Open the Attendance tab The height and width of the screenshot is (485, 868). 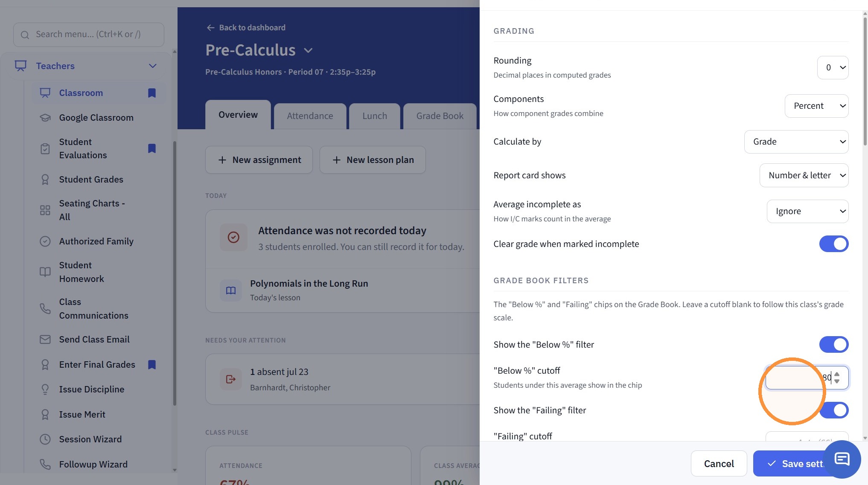point(310,116)
